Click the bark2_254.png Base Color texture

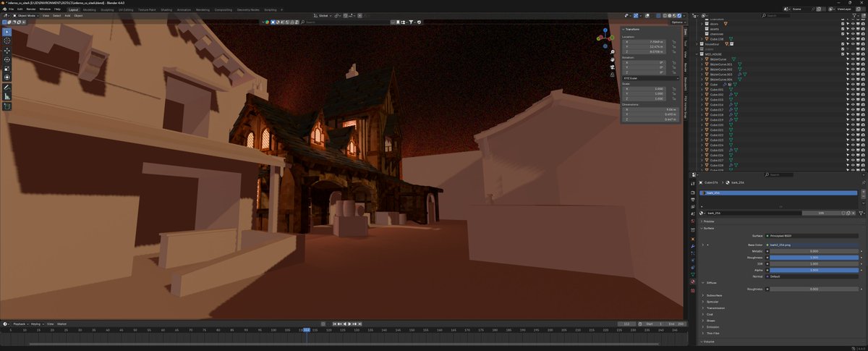point(812,245)
